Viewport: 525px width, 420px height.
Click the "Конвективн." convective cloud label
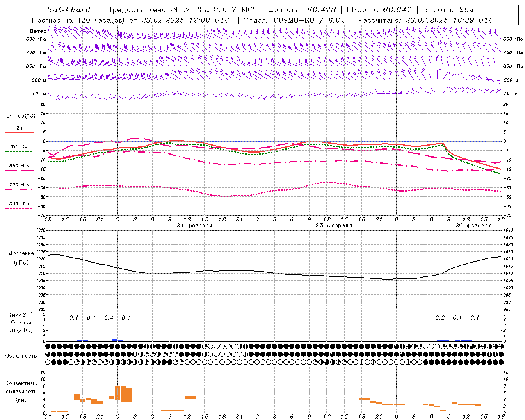(x=21, y=383)
